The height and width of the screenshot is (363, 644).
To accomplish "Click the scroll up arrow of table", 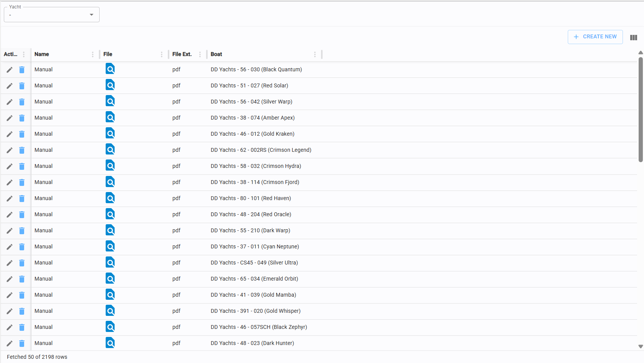I will pos(641,53).
